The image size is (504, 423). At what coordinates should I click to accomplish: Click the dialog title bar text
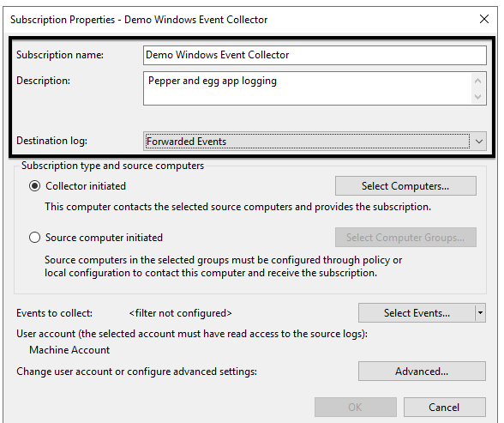point(139,20)
